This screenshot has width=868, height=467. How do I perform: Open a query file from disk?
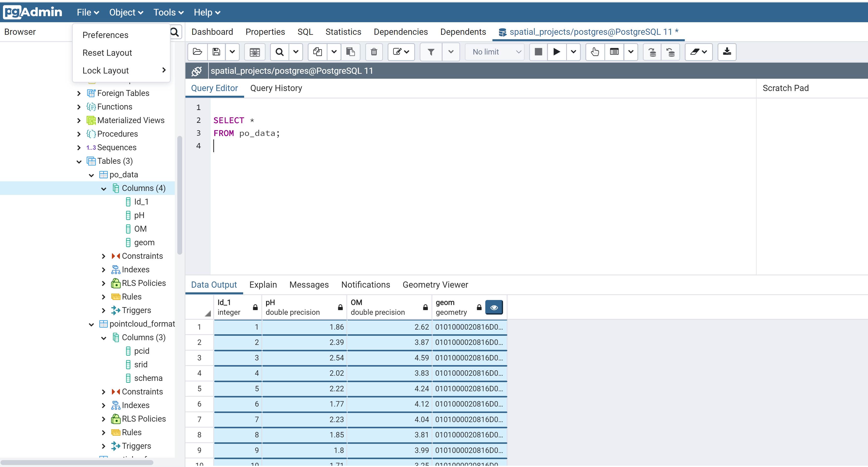click(x=197, y=52)
